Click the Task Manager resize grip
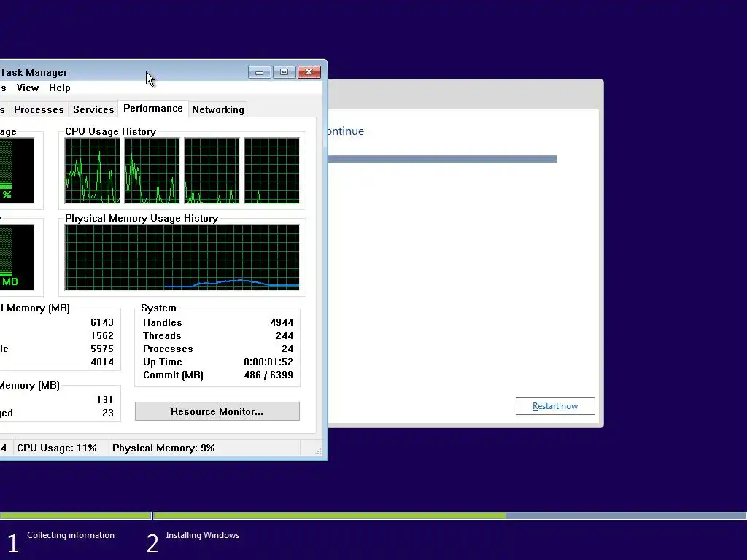747x560 pixels. tap(318, 451)
